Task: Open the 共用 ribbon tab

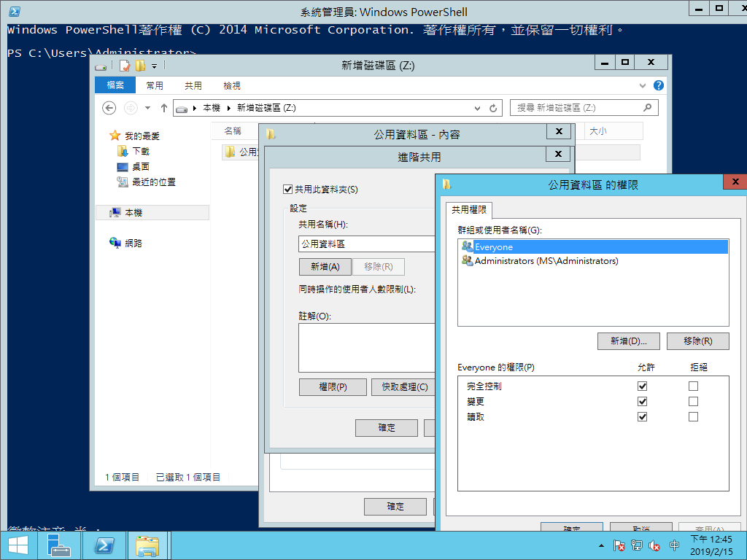Action: click(x=193, y=85)
